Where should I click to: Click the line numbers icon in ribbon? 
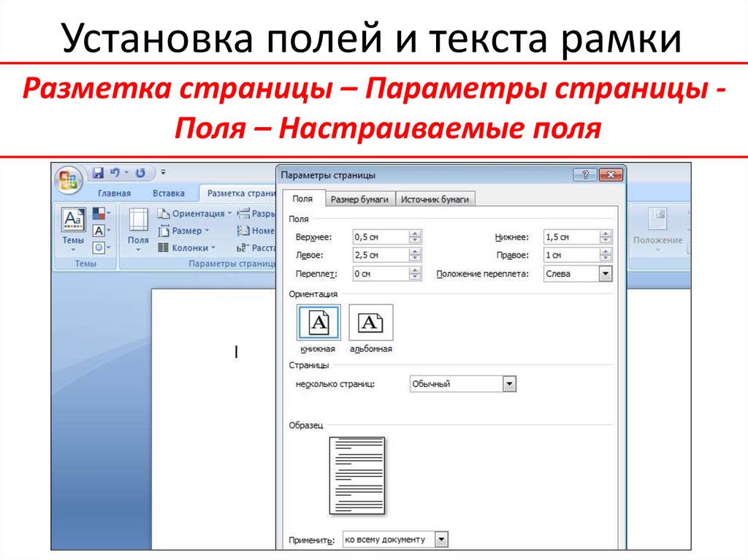(244, 231)
